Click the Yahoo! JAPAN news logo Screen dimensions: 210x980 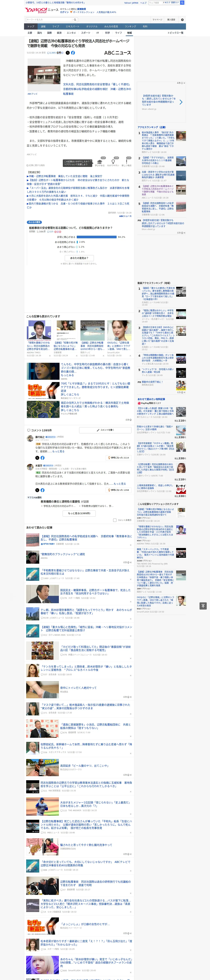point(42,10)
